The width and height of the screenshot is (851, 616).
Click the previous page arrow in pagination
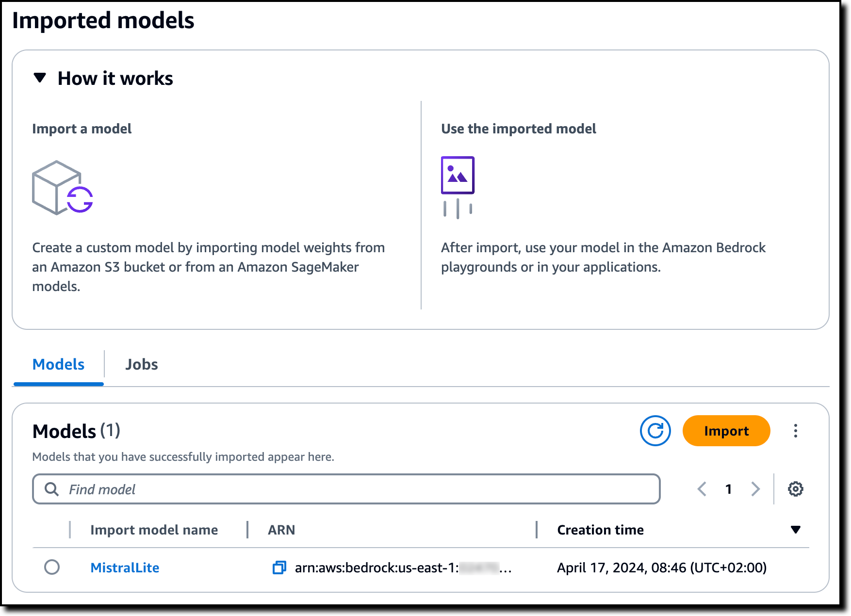point(702,489)
